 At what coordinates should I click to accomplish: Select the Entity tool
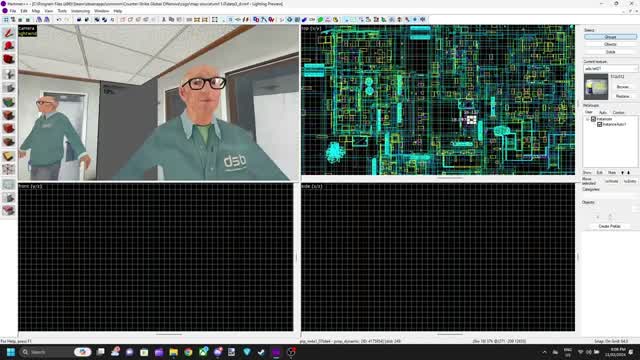(x=9, y=74)
